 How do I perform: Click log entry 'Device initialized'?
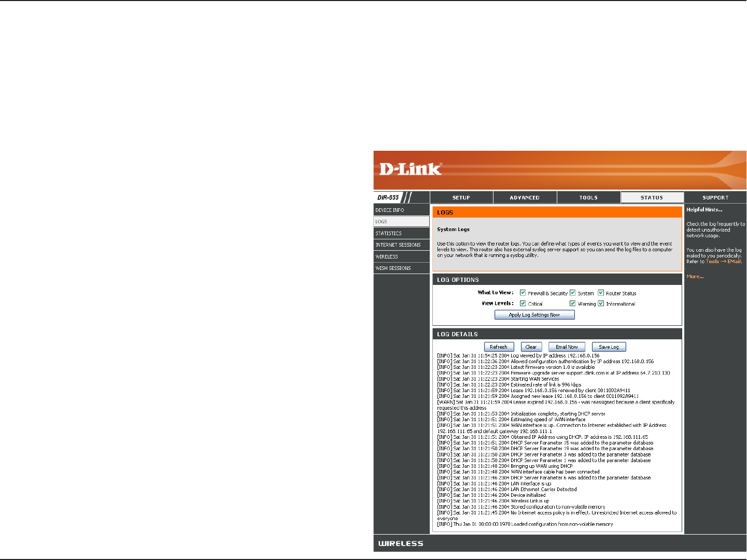(491, 495)
